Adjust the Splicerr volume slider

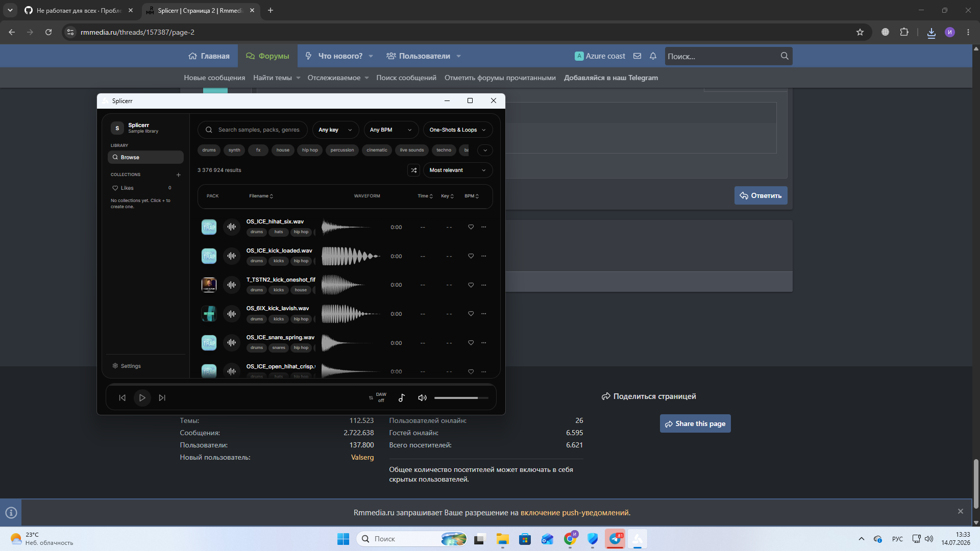pyautogui.click(x=461, y=398)
